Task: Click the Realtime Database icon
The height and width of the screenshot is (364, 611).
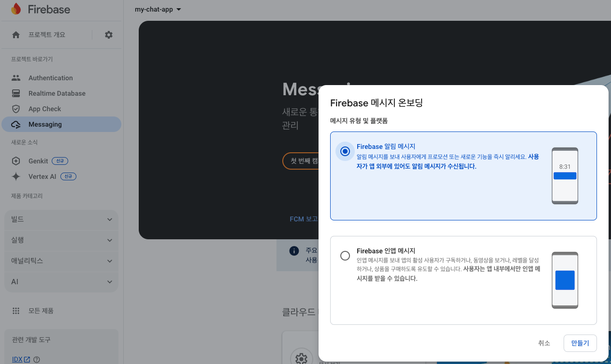Action: point(16,93)
